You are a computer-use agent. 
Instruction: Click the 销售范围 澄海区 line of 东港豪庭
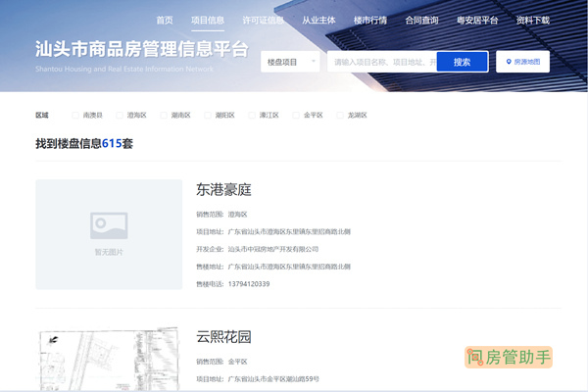tap(221, 215)
